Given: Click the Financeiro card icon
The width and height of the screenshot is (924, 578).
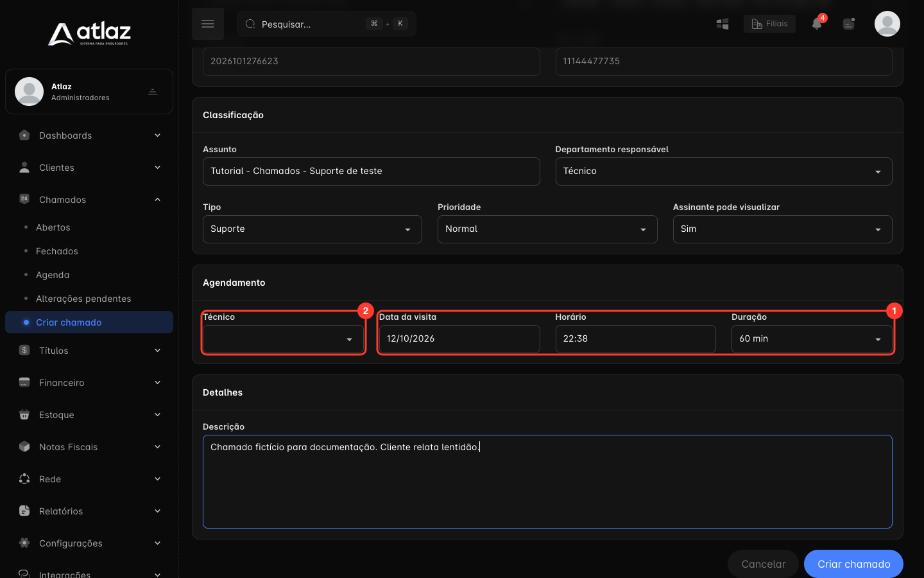Looking at the screenshot, I should pos(24,383).
